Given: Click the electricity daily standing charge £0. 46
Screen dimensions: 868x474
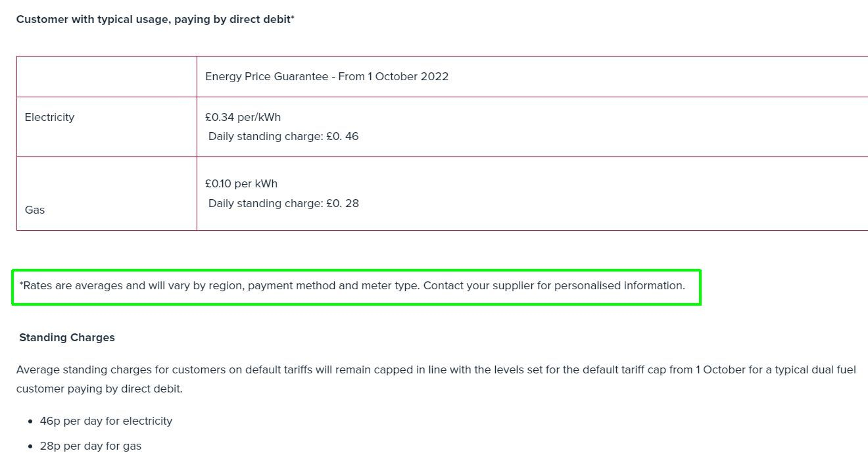Looking at the screenshot, I should tap(283, 137).
